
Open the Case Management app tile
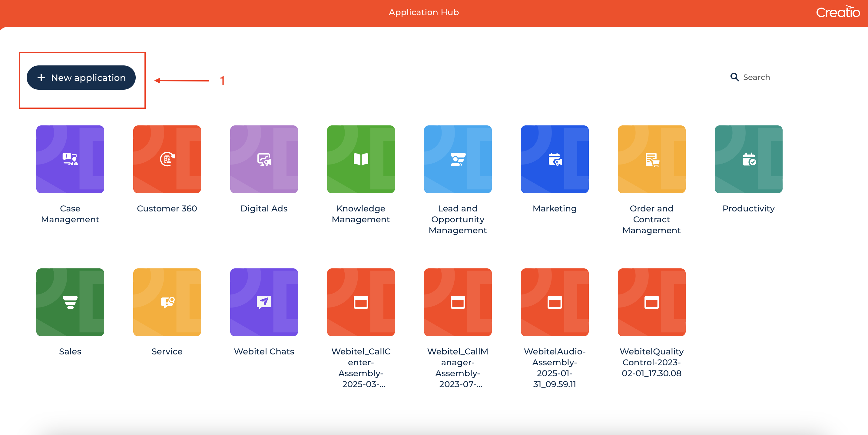click(x=70, y=159)
